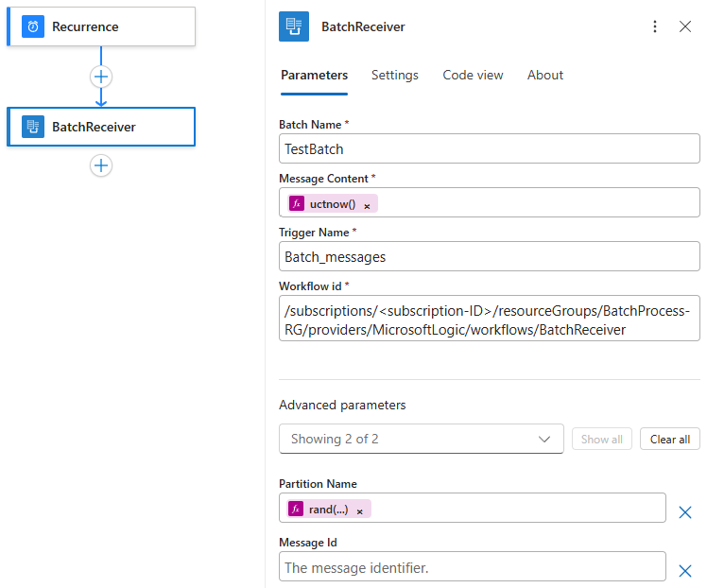This screenshot has width=707, height=588.
Task: Open the Code view tab
Action: pyautogui.click(x=473, y=75)
